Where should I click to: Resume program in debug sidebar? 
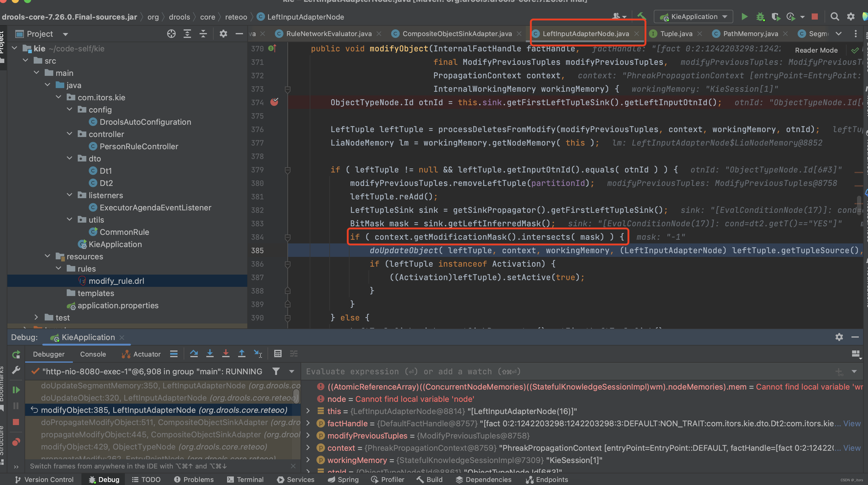(16, 390)
